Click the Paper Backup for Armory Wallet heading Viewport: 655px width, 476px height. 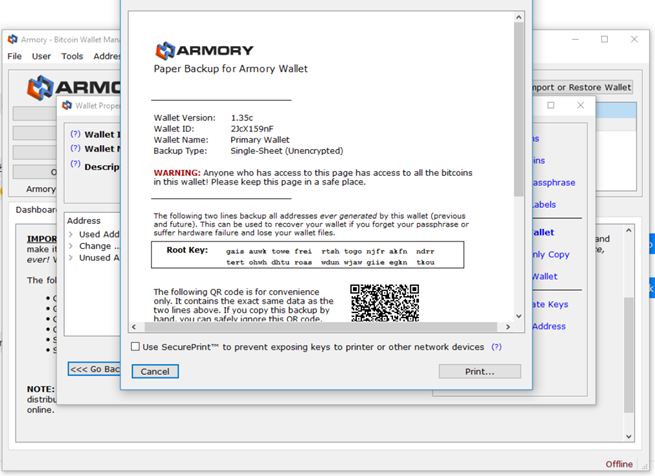[231, 69]
